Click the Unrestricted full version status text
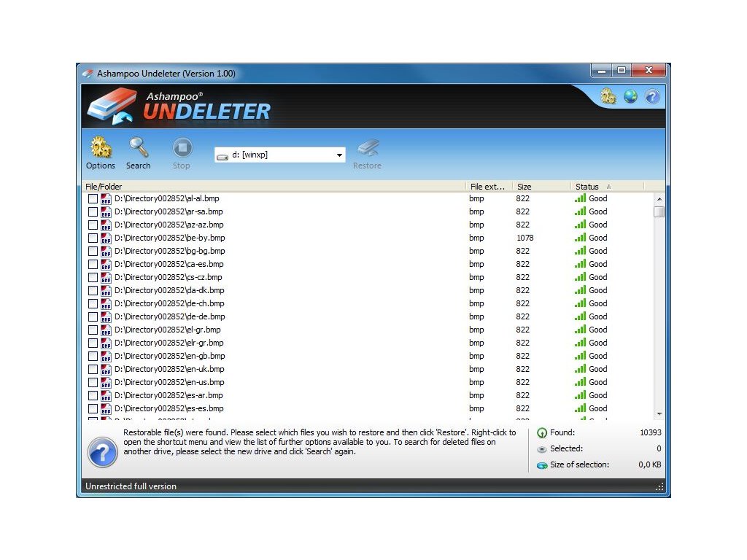 click(131, 486)
